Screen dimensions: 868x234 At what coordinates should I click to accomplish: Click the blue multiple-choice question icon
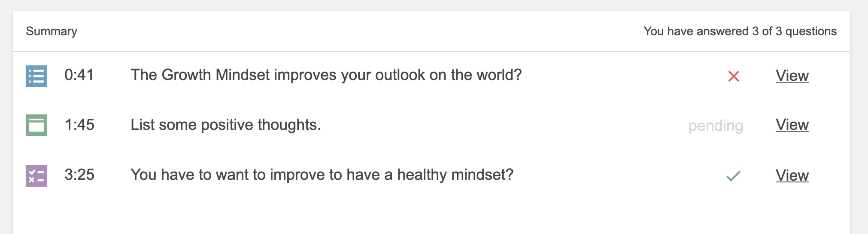pyautogui.click(x=36, y=76)
